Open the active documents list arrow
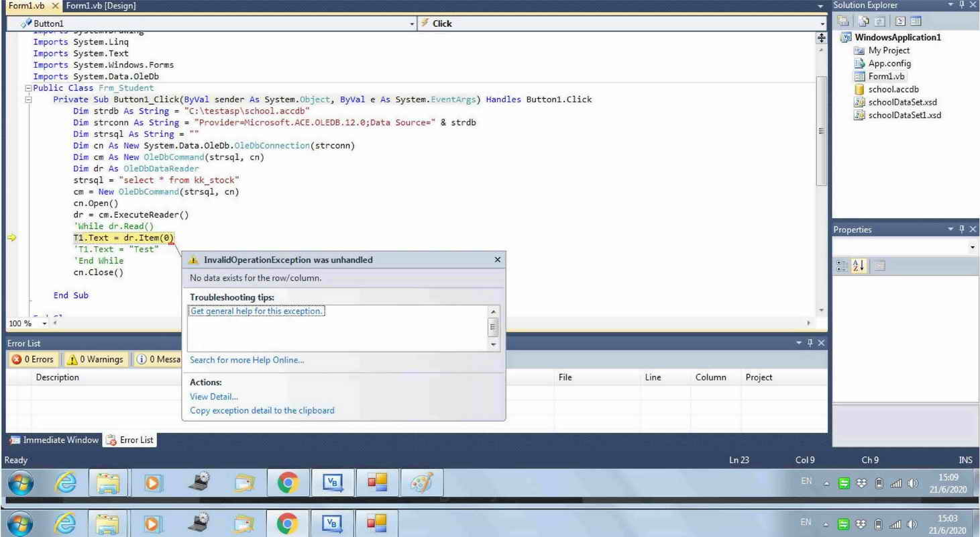This screenshot has height=537, width=980. click(x=822, y=5)
